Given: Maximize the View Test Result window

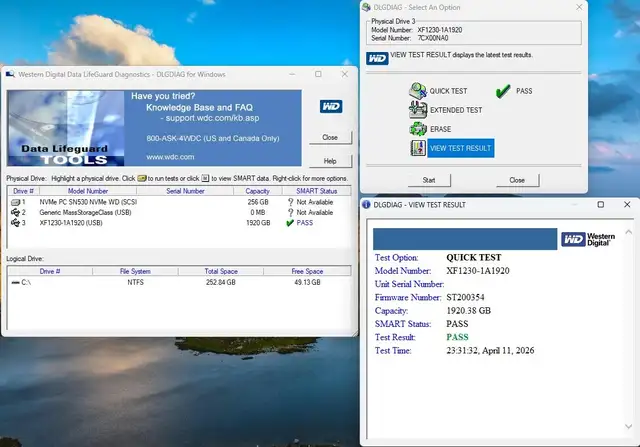Looking at the screenshot, I should (600, 205).
